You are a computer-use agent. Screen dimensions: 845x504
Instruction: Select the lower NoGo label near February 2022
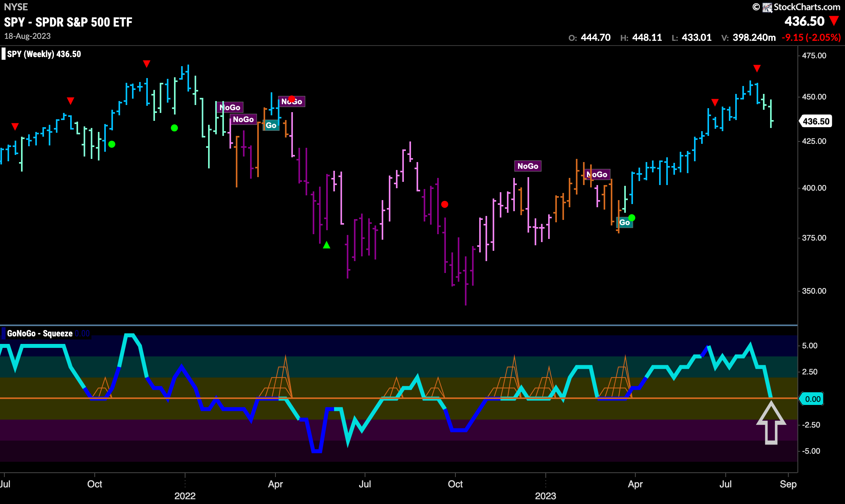pyautogui.click(x=243, y=119)
